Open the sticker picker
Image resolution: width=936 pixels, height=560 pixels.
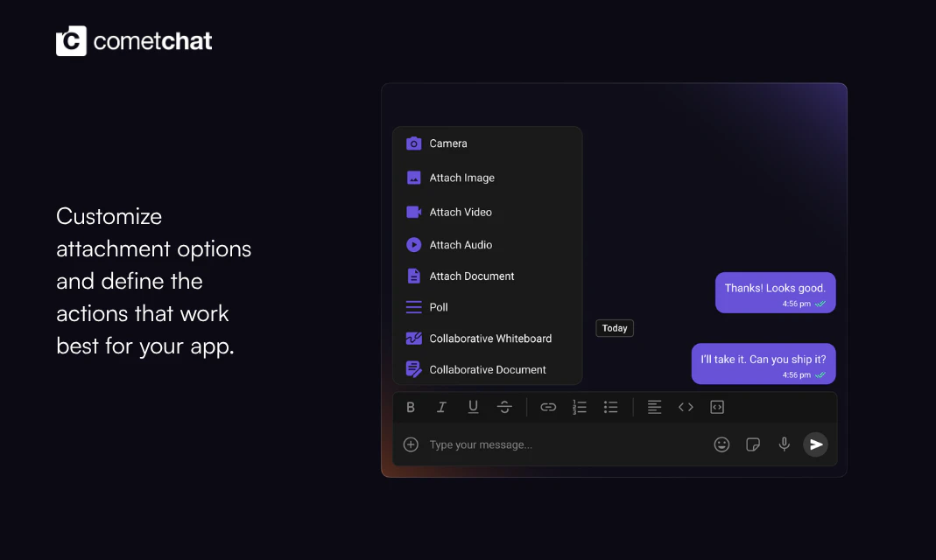[753, 444]
